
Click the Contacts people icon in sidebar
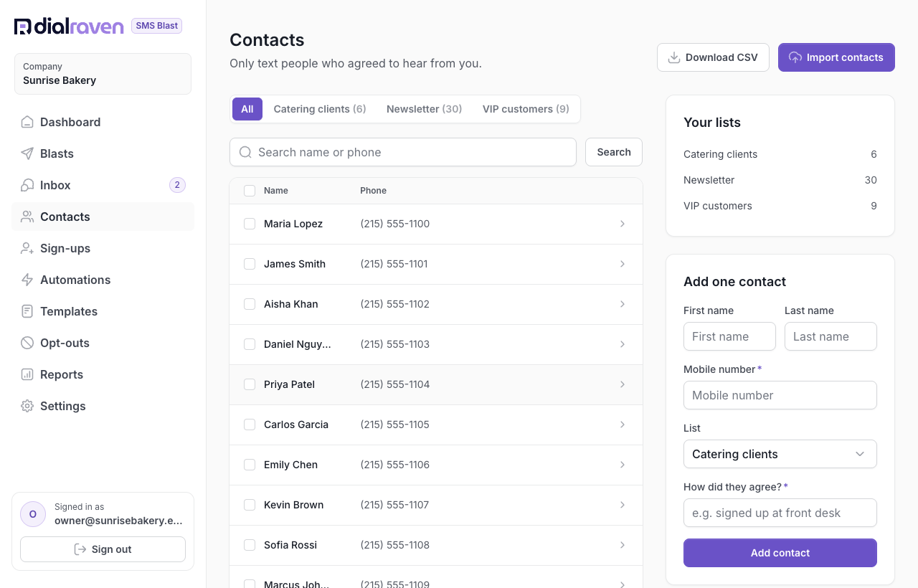(27, 217)
